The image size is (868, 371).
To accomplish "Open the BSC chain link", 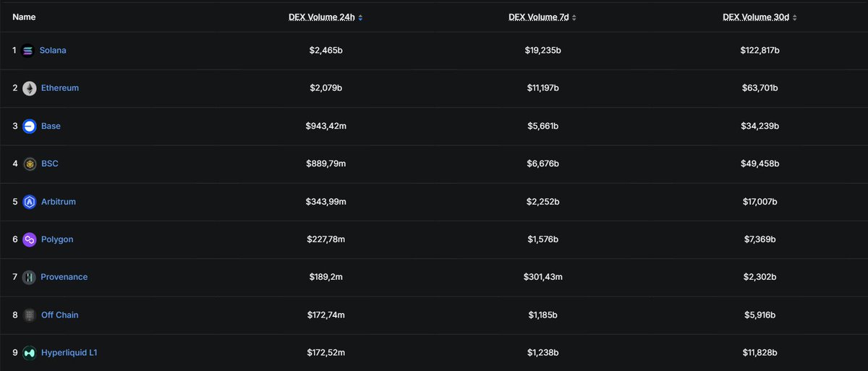I will 50,163.
